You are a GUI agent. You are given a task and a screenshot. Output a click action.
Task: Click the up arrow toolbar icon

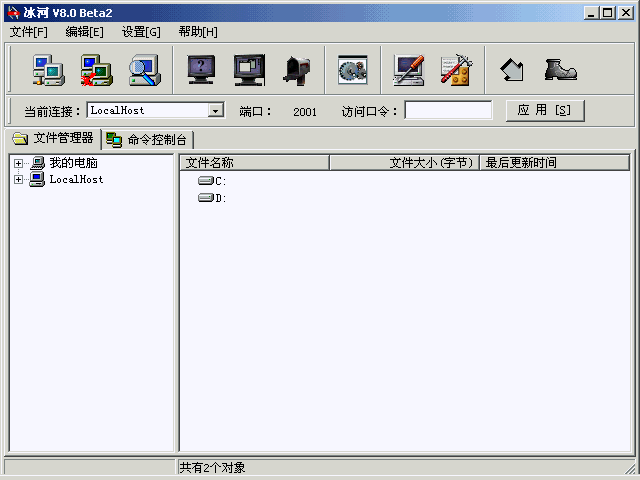click(512, 69)
